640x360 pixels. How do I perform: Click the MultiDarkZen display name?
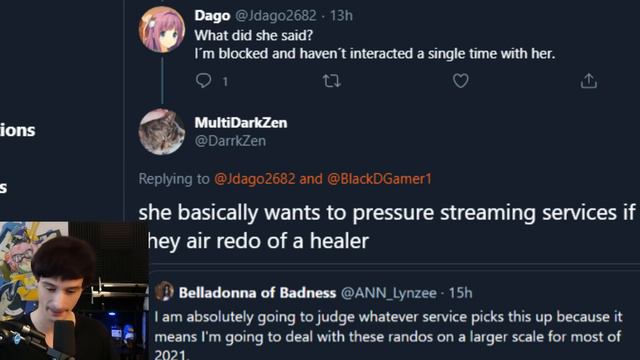[241, 122]
